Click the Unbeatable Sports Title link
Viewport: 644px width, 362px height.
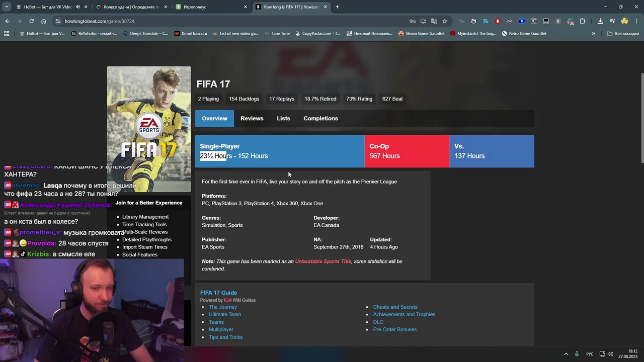323,261
